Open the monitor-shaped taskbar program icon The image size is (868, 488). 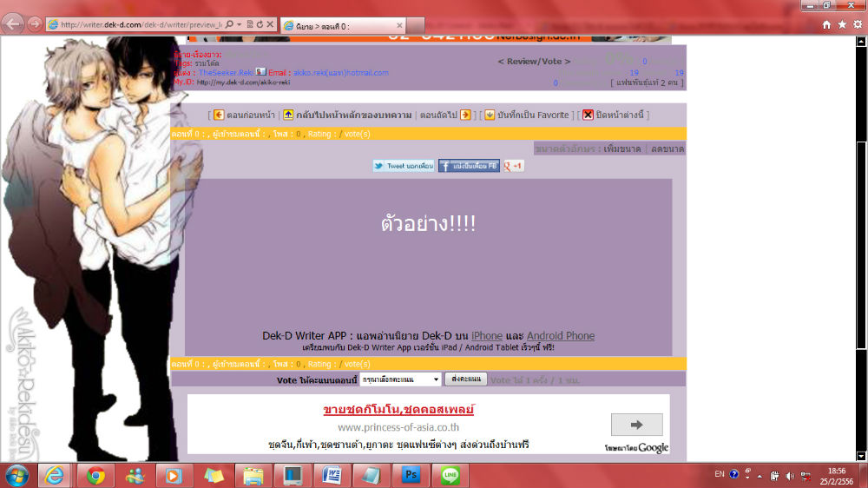click(x=293, y=476)
